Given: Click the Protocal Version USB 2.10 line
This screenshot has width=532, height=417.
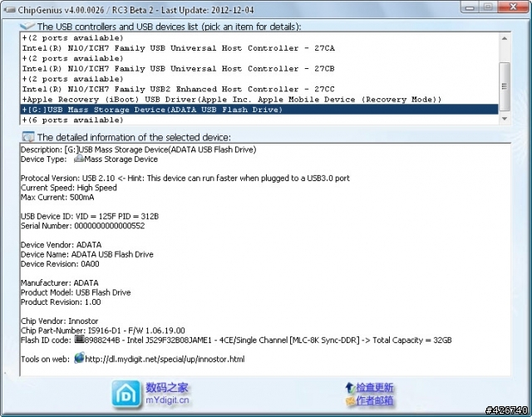Looking at the screenshot, I should tap(185, 178).
